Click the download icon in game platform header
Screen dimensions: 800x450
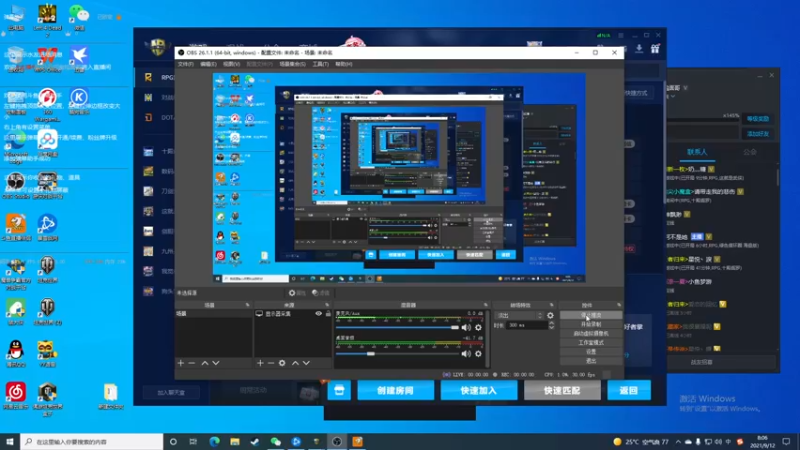[639, 49]
